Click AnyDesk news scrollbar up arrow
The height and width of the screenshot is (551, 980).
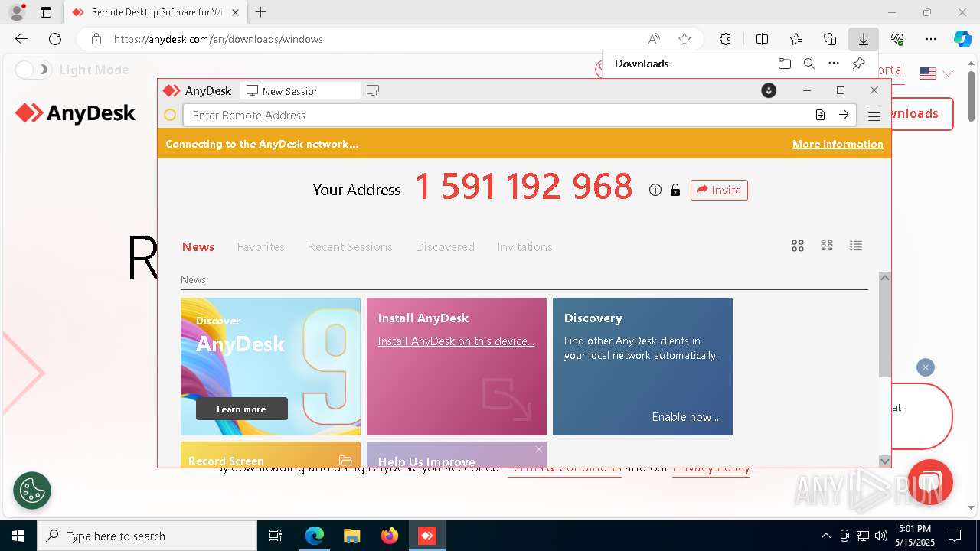tap(885, 278)
